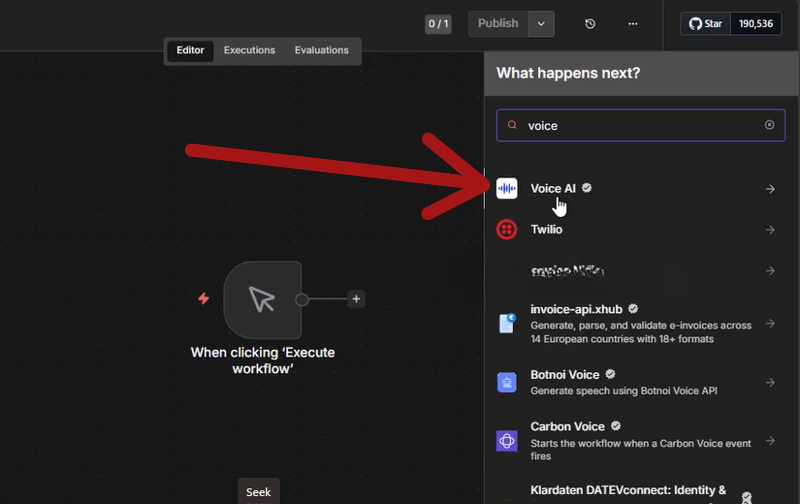Click the When clicking 'Execute workflow' label
Image resolution: width=800 pixels, height=504 pixels.
[x=262, y=360]
